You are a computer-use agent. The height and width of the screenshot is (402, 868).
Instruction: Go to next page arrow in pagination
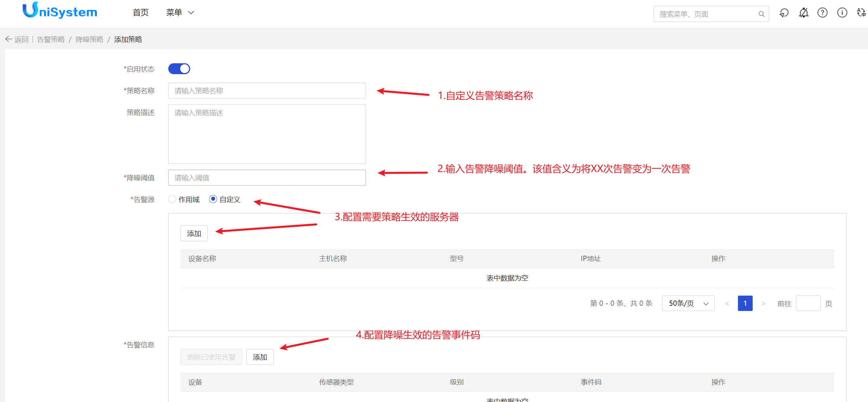click(763, 303)
